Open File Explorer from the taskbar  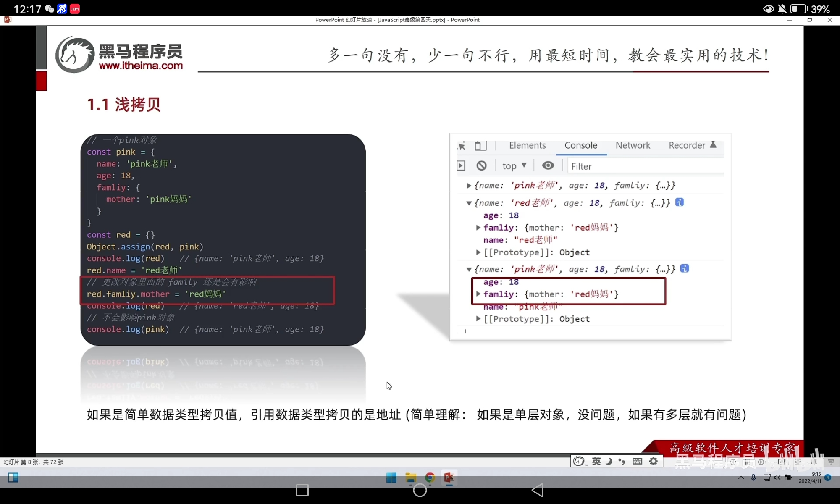pyautogui.click(x=410, y=478)
